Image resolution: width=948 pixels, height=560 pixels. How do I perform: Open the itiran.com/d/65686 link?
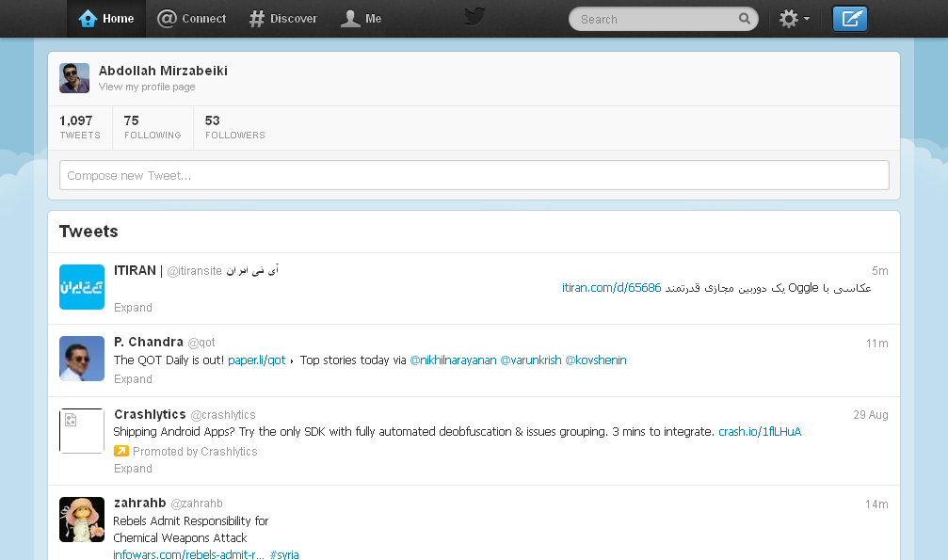coord(611,288)
